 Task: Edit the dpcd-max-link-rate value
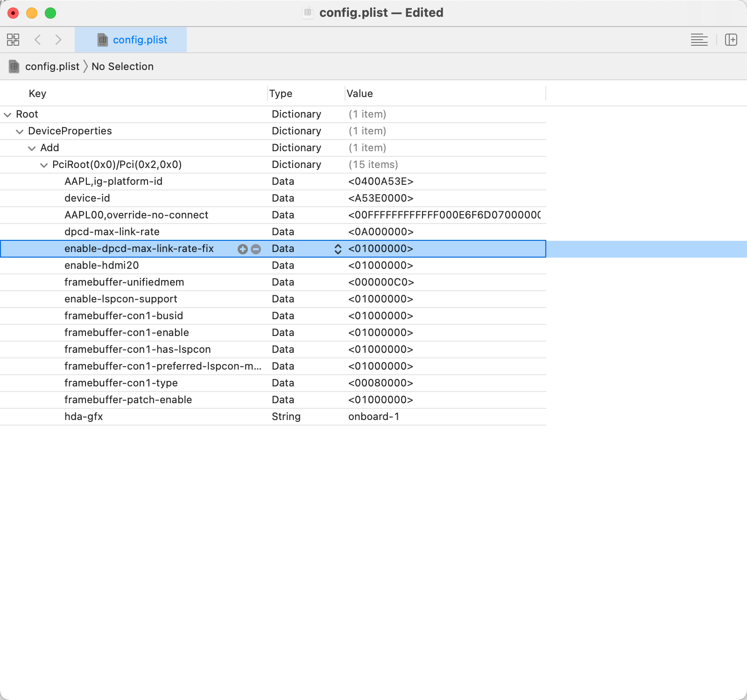coord(381,231)
